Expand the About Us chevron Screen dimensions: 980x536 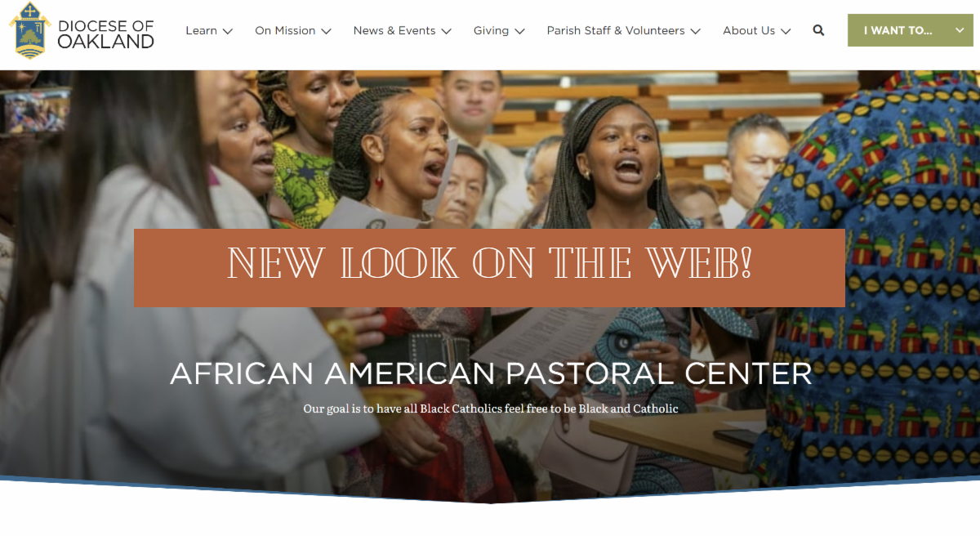coord(786,31)
